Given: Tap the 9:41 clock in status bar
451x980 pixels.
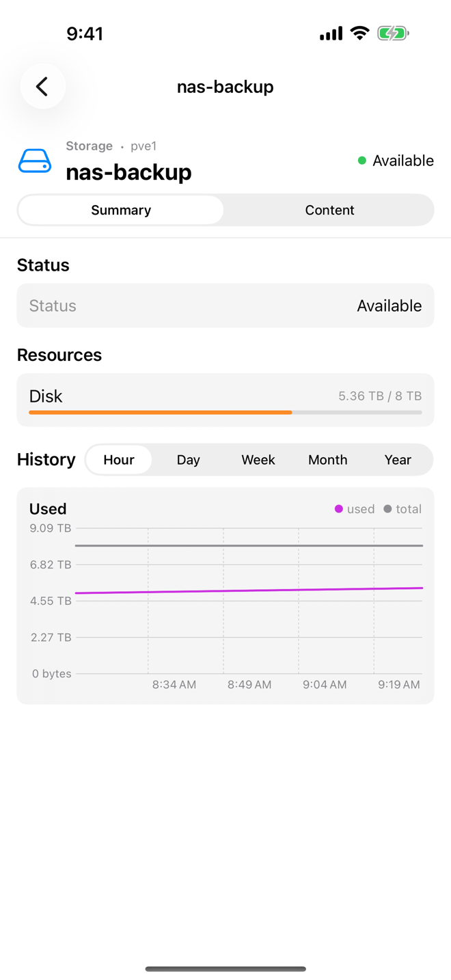Looking at the screenshot, I should 85,33.
